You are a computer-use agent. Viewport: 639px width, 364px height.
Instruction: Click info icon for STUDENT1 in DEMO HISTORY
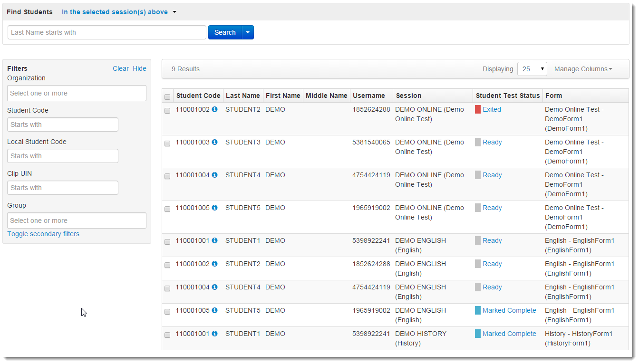point(214,334)
